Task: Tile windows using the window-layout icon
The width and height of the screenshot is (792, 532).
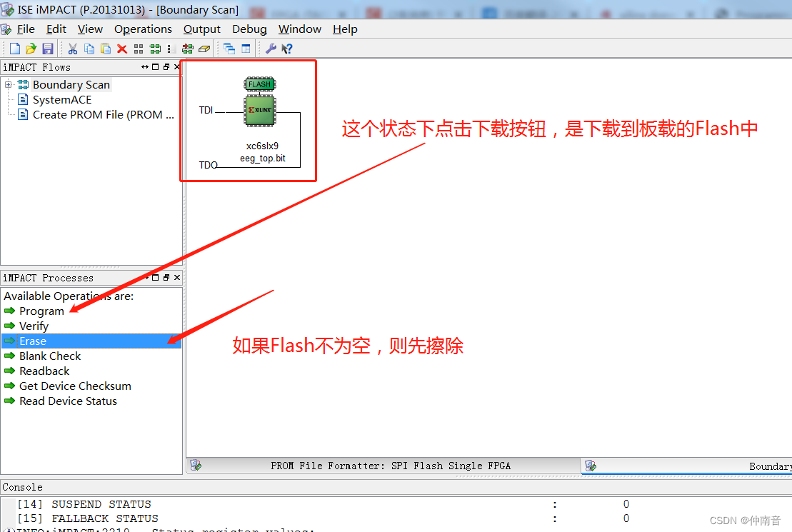Action: tap(246, 49)
